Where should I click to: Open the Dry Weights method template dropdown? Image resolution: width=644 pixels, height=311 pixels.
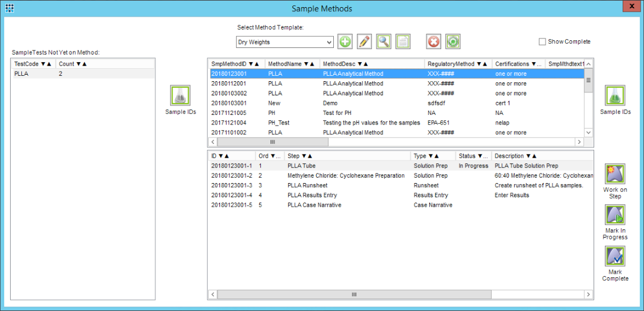285,42
